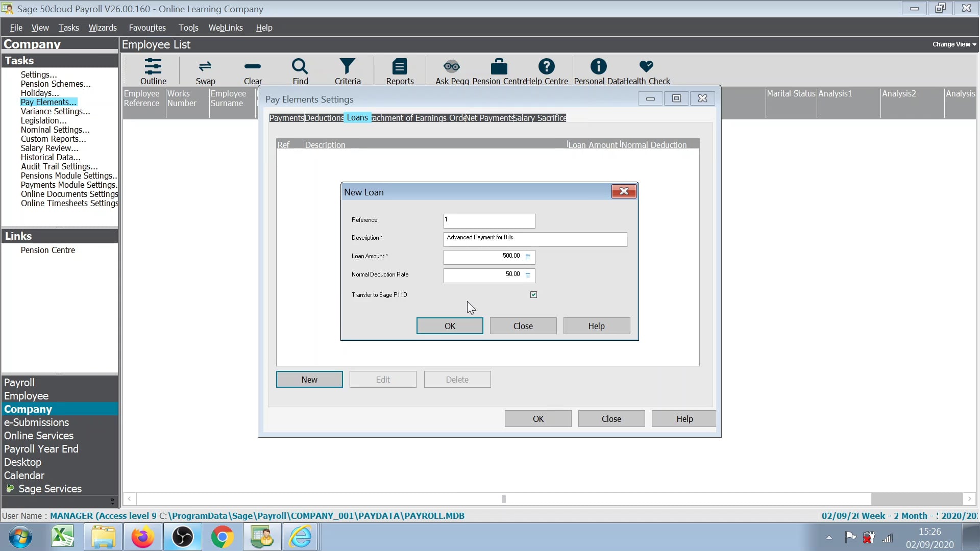Open calculator next to Normal Deduction Rate

point(528,275)
